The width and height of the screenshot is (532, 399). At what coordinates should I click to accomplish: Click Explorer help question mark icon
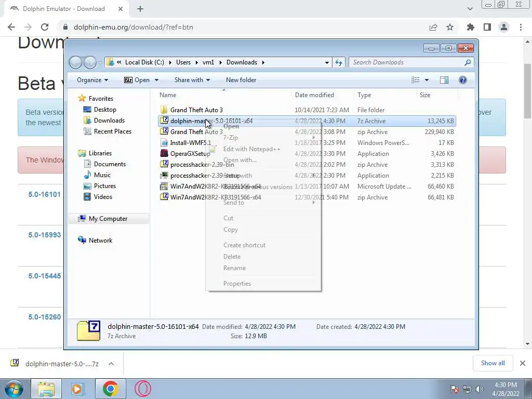[x=463, y=79]
